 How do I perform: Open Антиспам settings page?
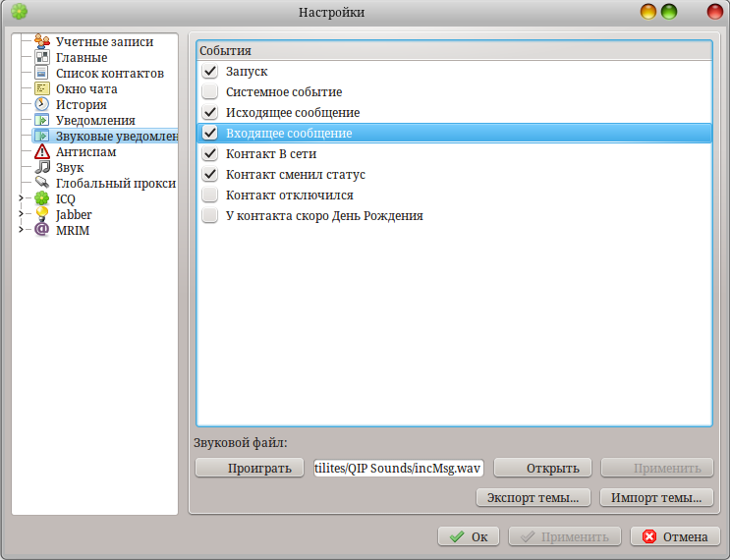[x=86, y=151]
